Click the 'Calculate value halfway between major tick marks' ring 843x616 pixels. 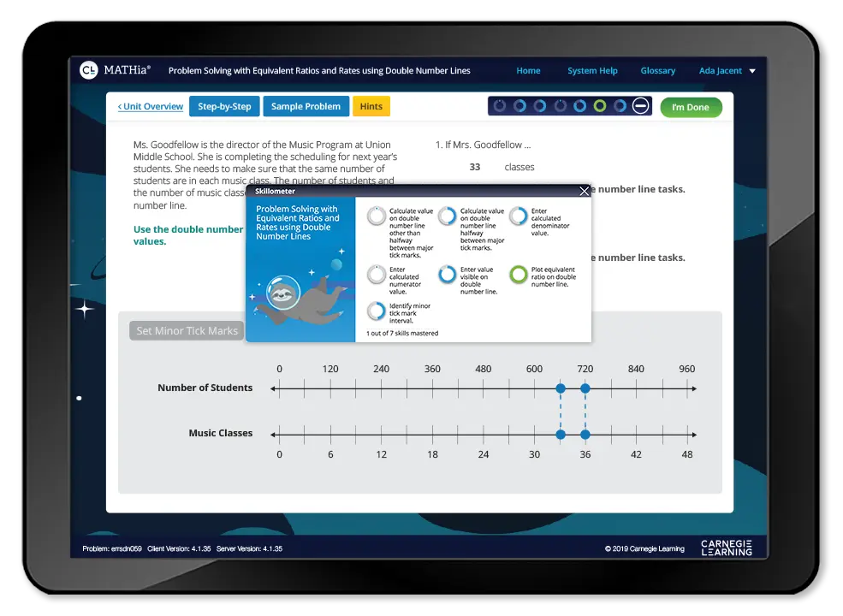447,216
